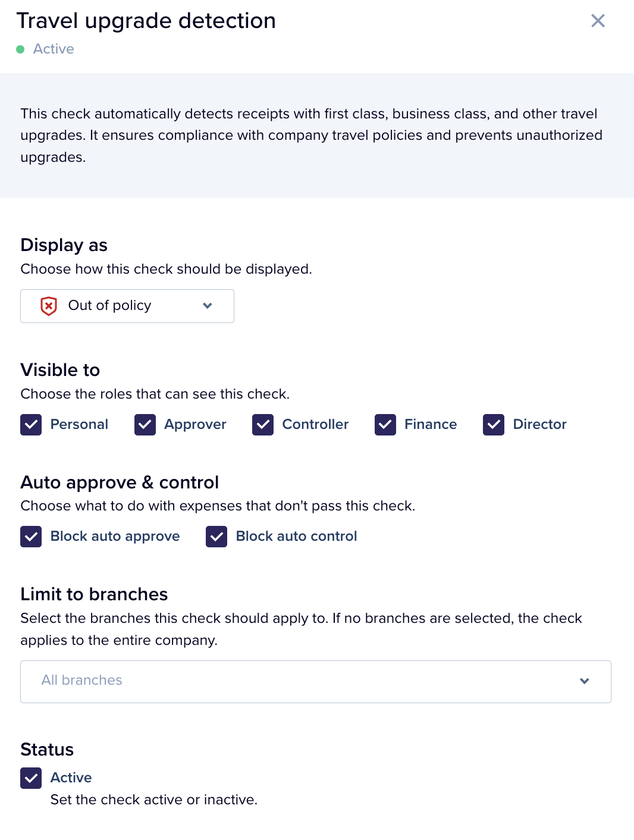Disable Controller role visibility

[x=262, y=425]
